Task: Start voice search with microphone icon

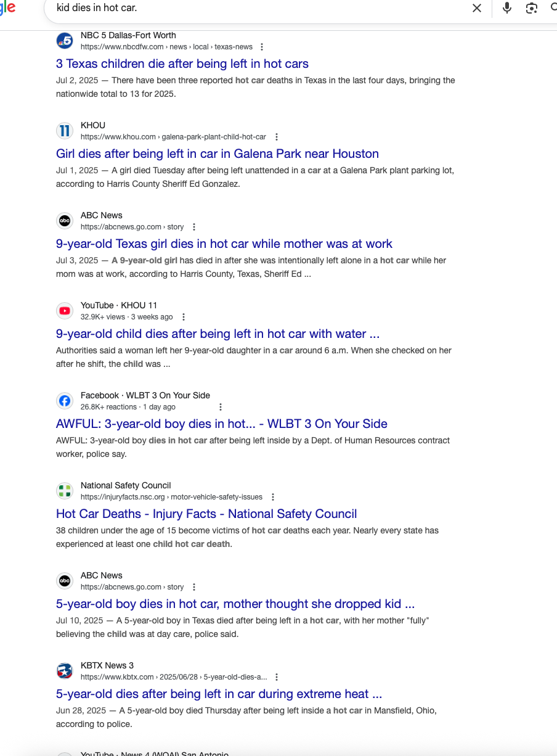Action: pyautogui.click(x=507, y=8)
